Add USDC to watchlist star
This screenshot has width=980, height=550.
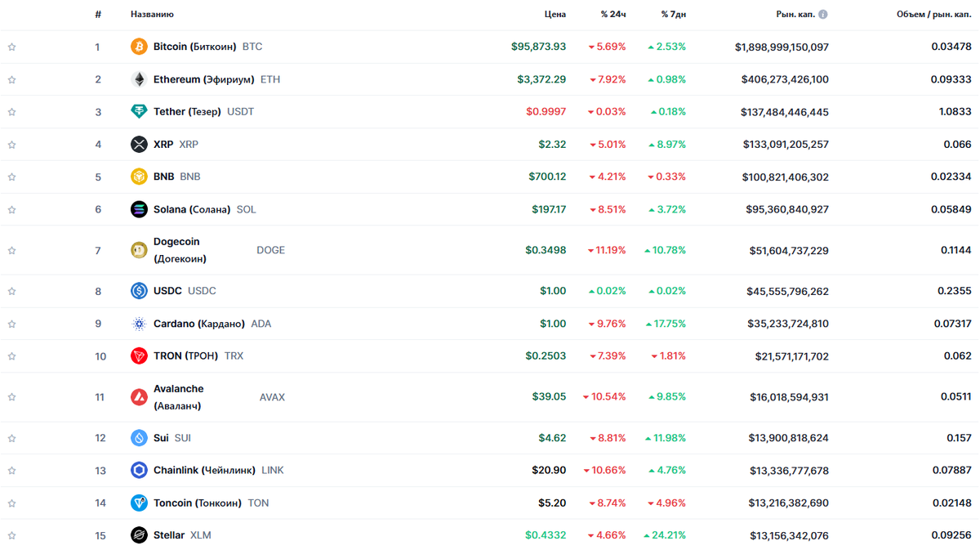point(12,291)
